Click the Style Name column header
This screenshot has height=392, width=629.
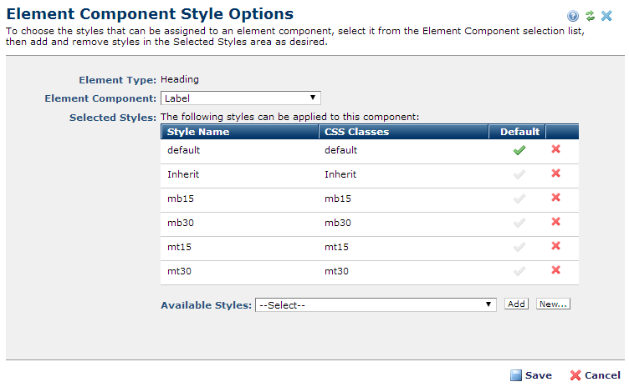pyautogui.click(x=198, y=132)
